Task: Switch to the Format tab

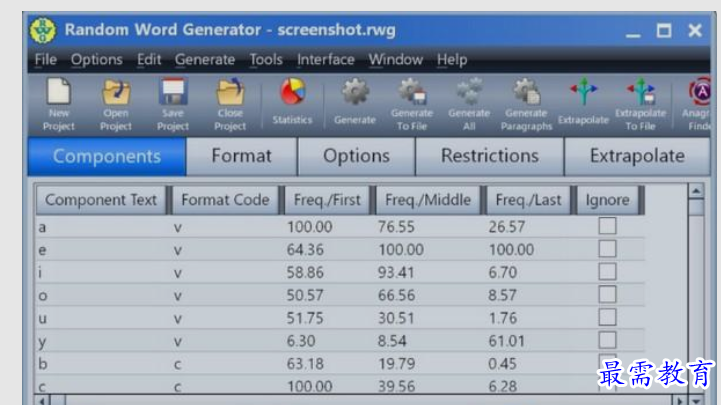Action: [x=241, y=157]
